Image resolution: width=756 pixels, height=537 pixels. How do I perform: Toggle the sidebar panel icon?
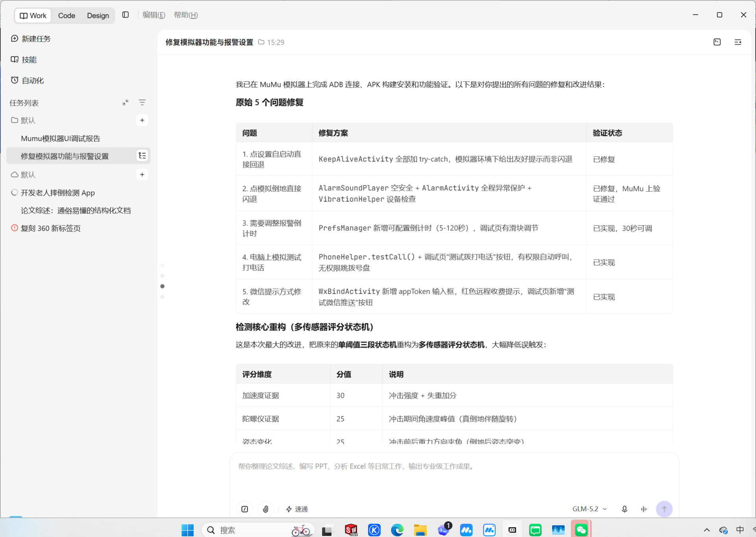tap(125, 15)
